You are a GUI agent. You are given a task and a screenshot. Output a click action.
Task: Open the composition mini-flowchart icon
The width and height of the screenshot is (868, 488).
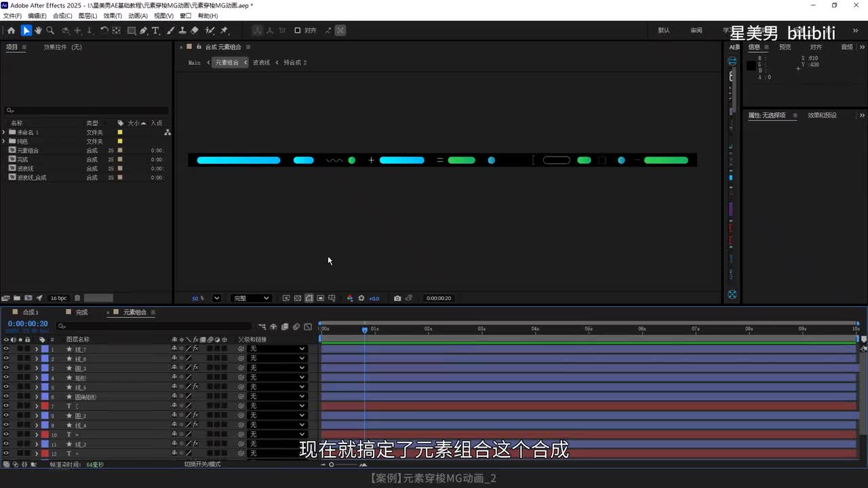click(x=262, y=327)
